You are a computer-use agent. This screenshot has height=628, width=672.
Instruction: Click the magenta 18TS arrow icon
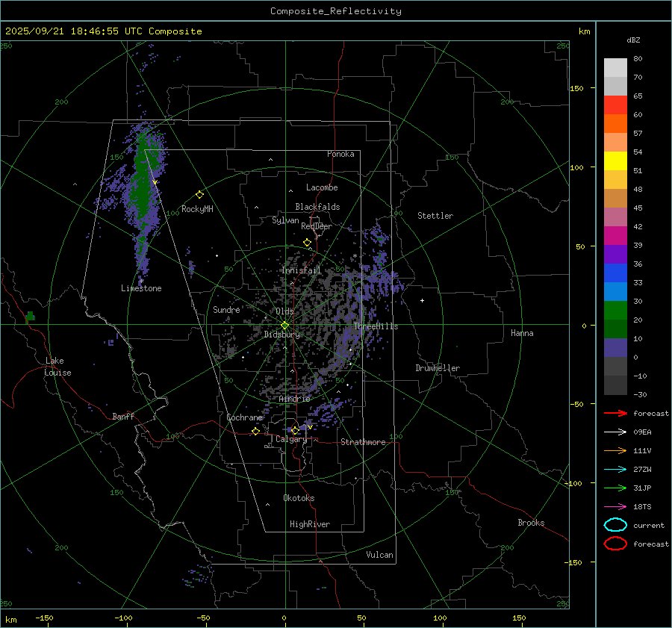(615, 506)
